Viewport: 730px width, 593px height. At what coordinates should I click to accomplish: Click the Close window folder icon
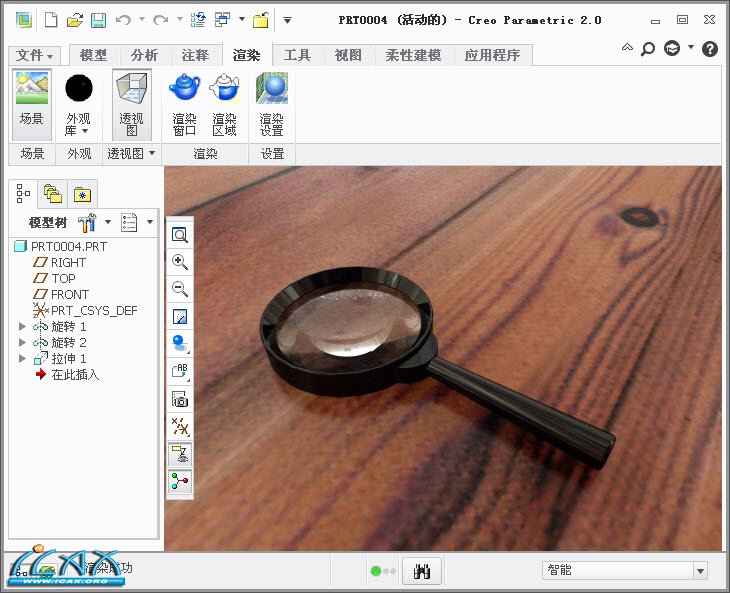pos(261,20)
